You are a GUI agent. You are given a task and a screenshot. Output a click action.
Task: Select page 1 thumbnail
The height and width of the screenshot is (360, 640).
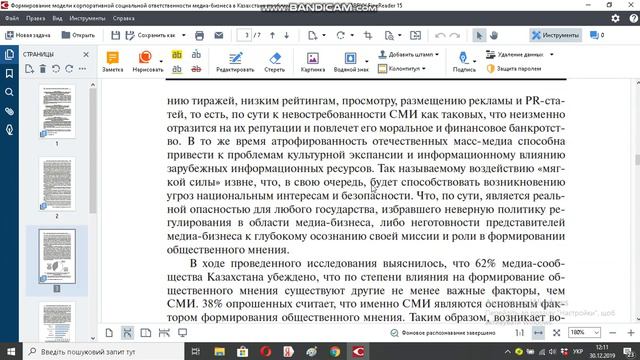tap(57, 111)
